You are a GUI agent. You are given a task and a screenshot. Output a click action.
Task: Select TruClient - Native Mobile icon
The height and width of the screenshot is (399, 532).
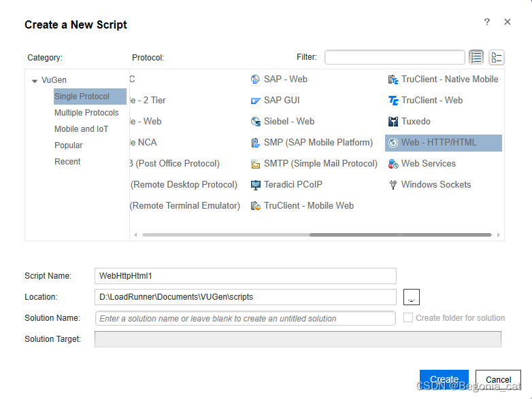(393, 80)
